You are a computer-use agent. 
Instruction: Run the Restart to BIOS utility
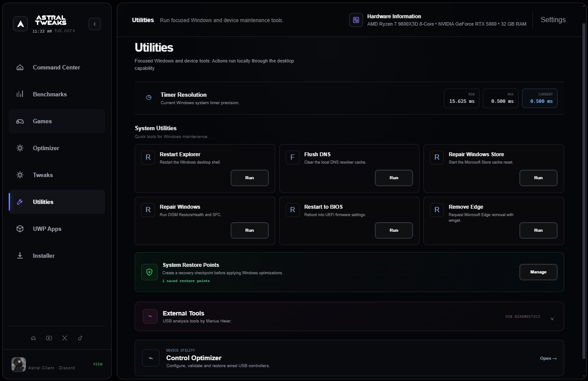click(x=394, y=230)
